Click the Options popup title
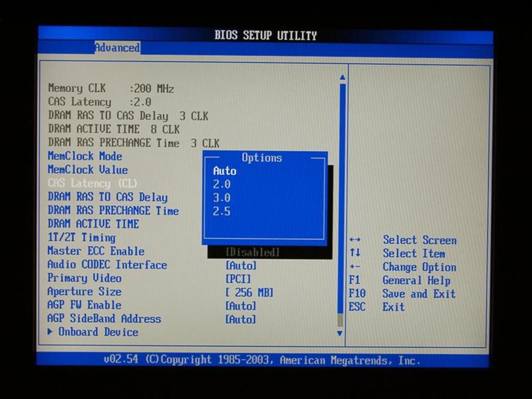This screenshot has width=532, height=399. pyautogui.click(x=262, y=158)
